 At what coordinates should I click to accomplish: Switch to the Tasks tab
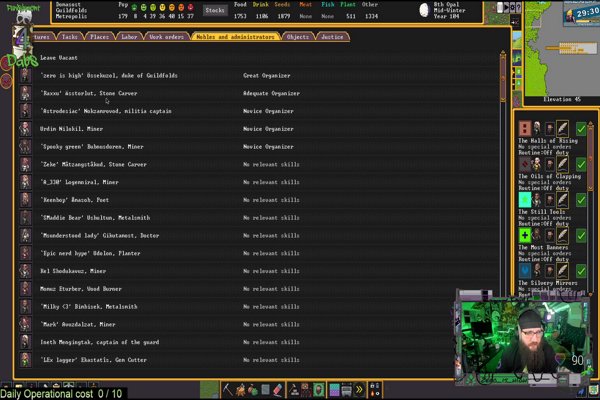coord(70,37)
